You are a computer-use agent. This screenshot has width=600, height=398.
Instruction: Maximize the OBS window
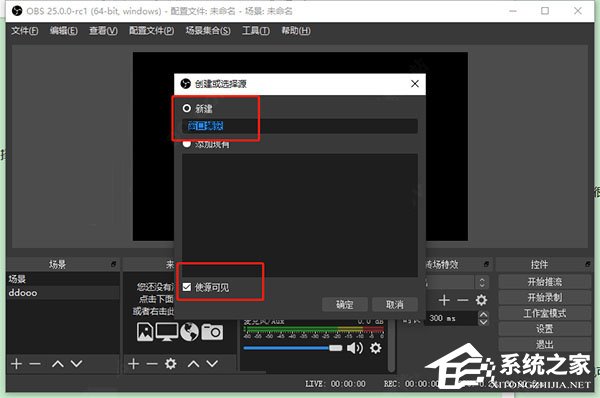[x=545, y=11]
